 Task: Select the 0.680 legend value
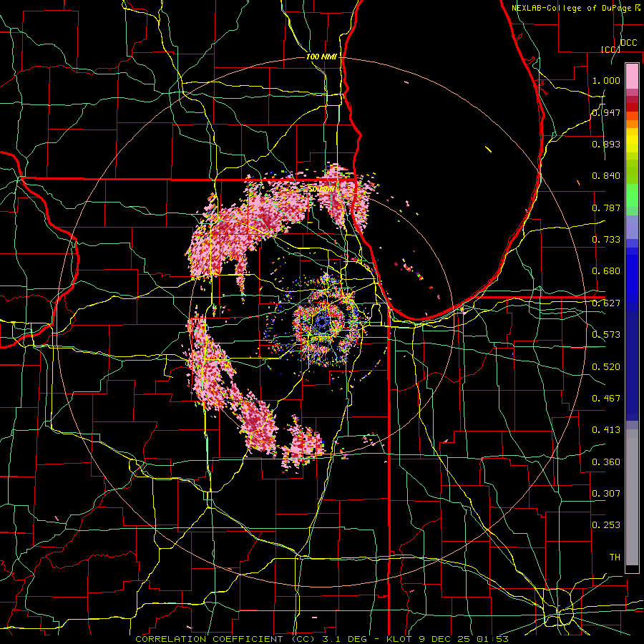point(606,271)
